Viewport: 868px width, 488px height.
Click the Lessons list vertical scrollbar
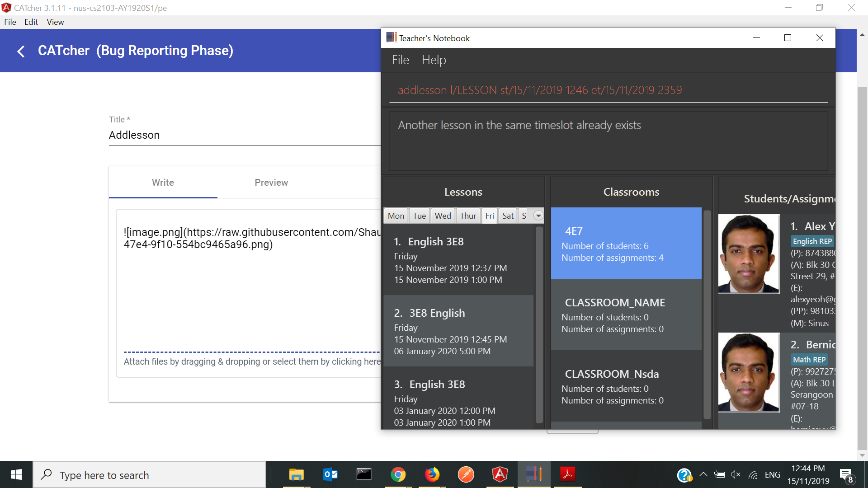click(x=539, y=325)
